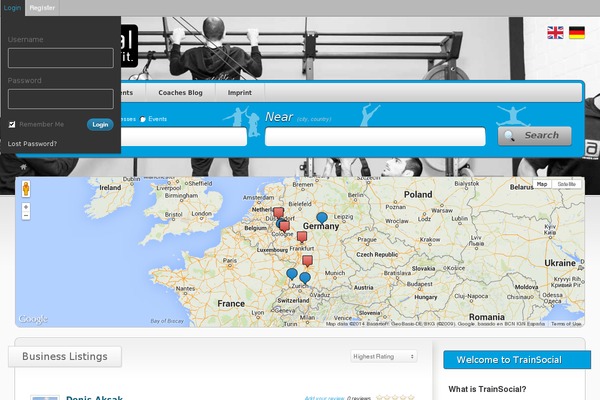Focus the Username input field
This screenshot has width=600, height=400.
pos(60,58)
